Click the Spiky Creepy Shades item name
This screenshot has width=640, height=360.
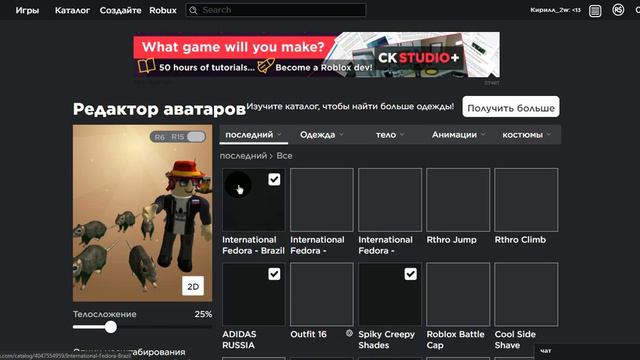point(386,340)
